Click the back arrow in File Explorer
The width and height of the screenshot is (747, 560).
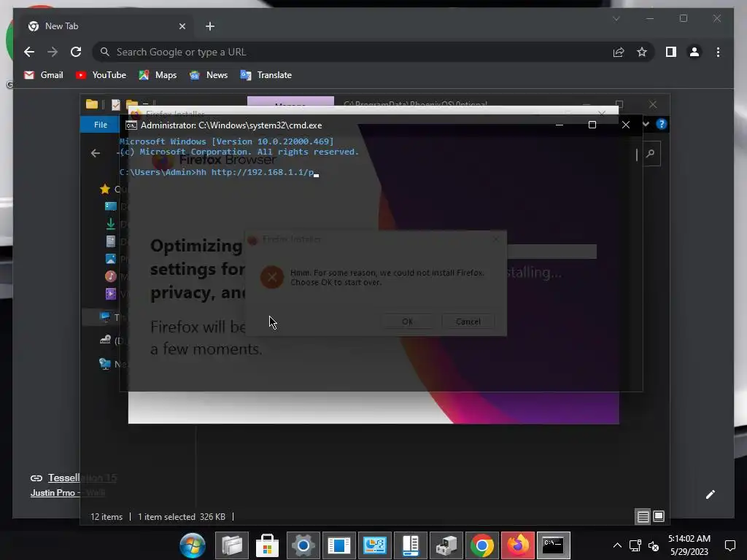click(96, 153)
